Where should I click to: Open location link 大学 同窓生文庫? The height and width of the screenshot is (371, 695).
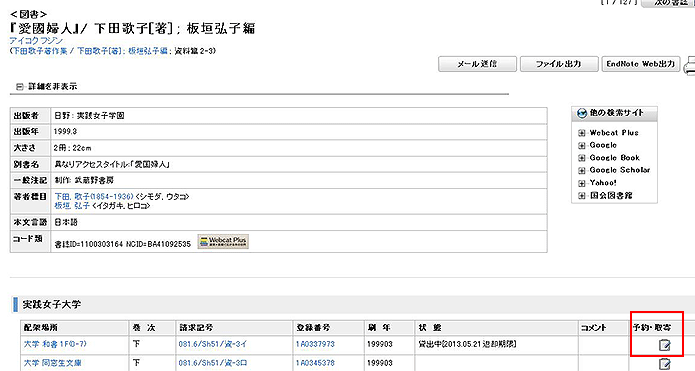pyautogui.click(x=52, y=363)
